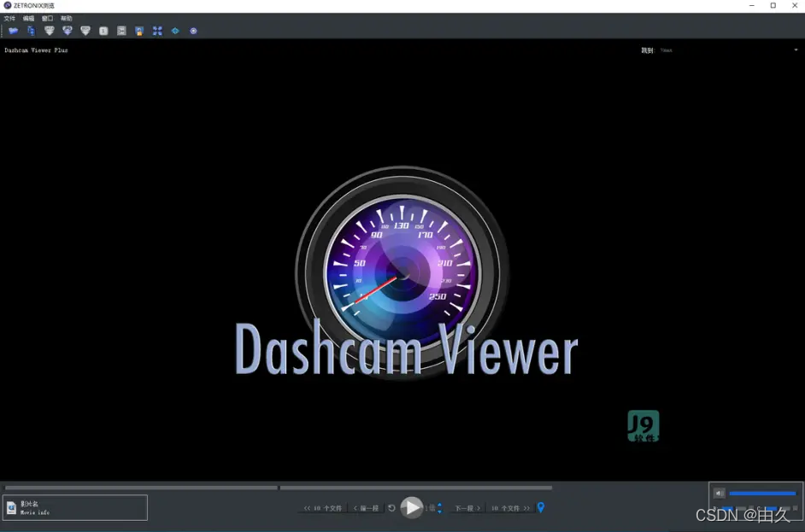The image size is (805, 532).
Task: Click the blue diamond navigation icon
Action: (175, 31)
